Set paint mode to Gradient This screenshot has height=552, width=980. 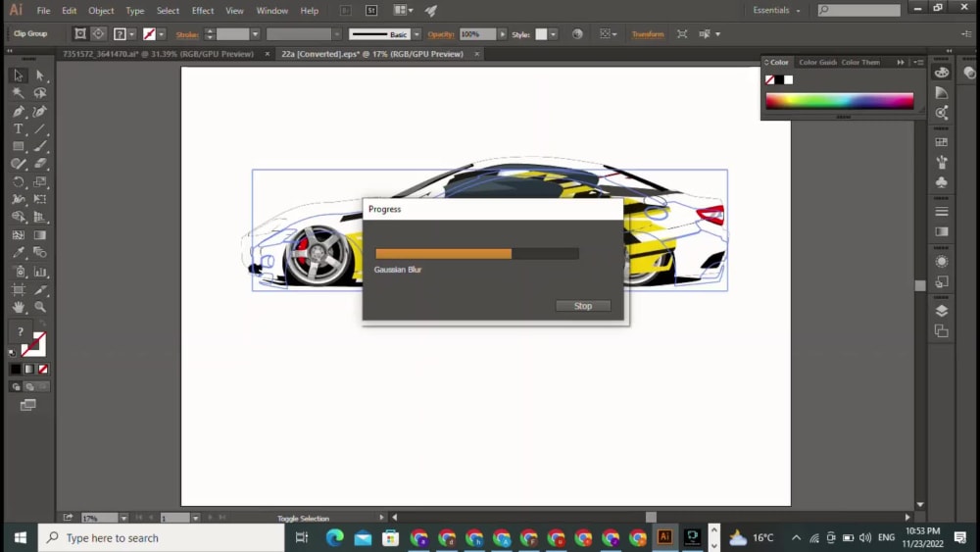coord(29,370)
